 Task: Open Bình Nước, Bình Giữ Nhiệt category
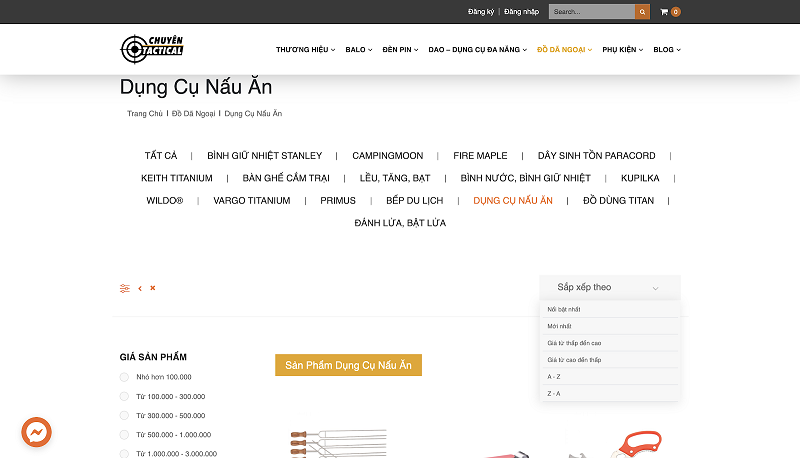(x=526, y=178)
